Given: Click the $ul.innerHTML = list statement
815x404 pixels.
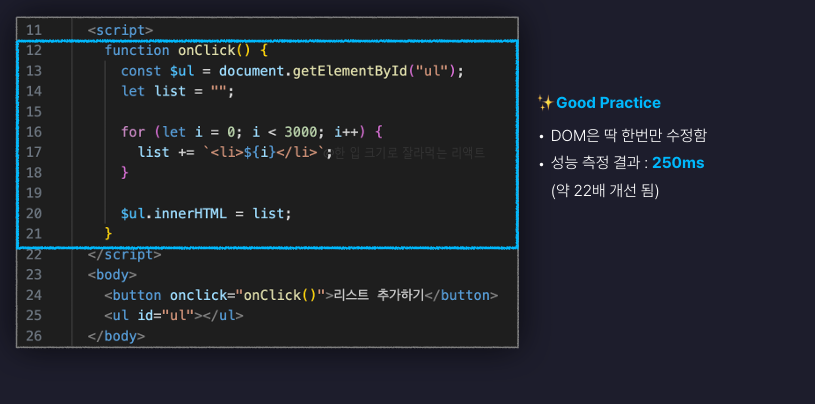Looking at the screenshot, I should [x=206, y=213].
